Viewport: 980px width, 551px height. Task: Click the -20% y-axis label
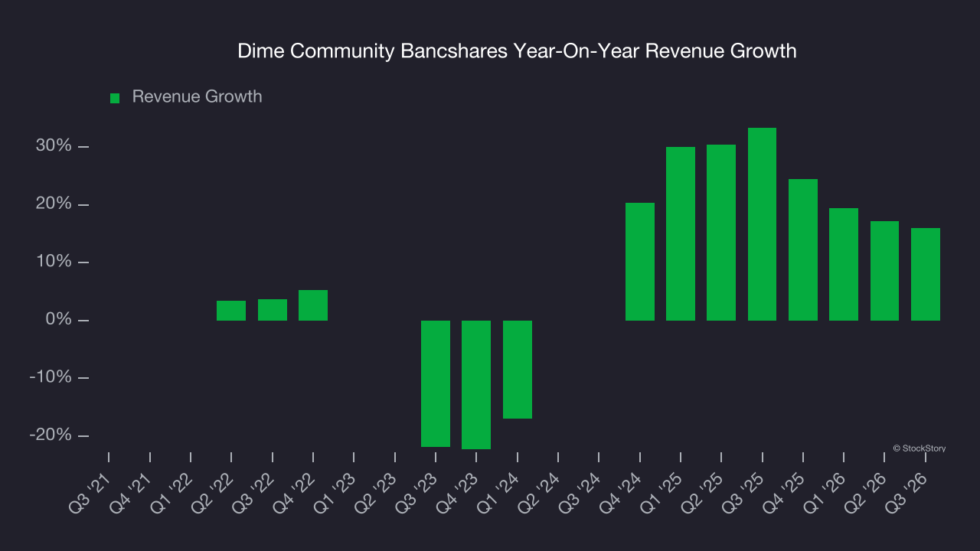coord(49,435)
